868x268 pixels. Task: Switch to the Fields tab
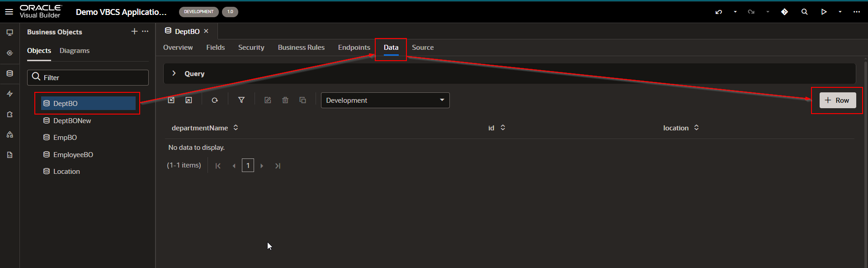tap(215, 48)
